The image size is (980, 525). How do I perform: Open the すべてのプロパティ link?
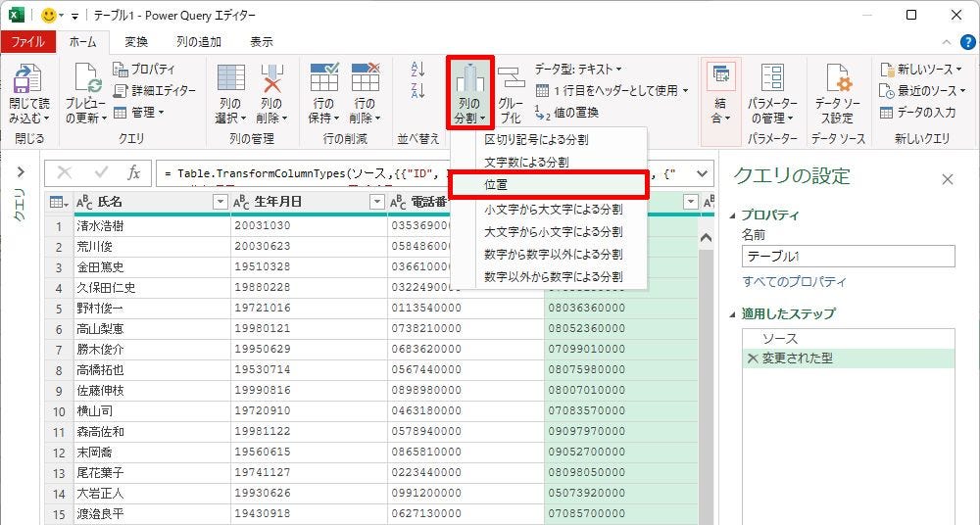794,282
